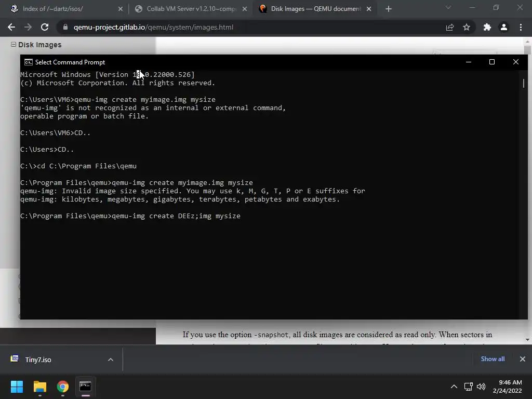Open File Explorer from taskbar

pyautogui.click(x=39, y=387)
